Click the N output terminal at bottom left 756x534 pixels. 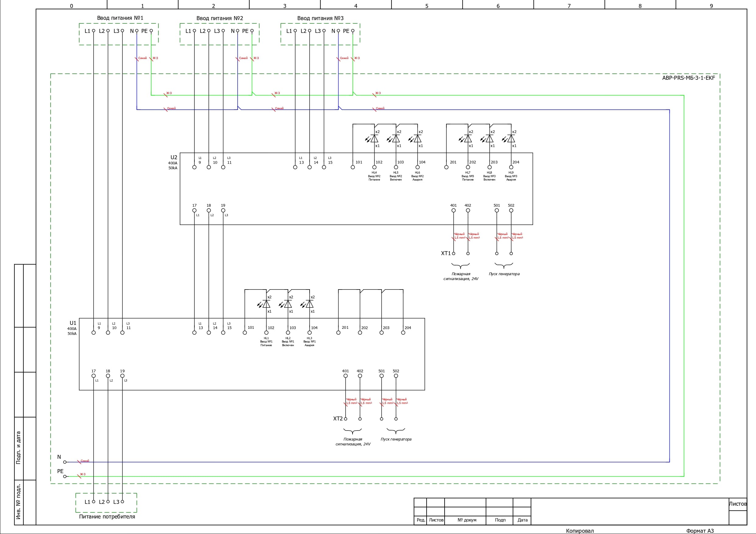[65, 462]
